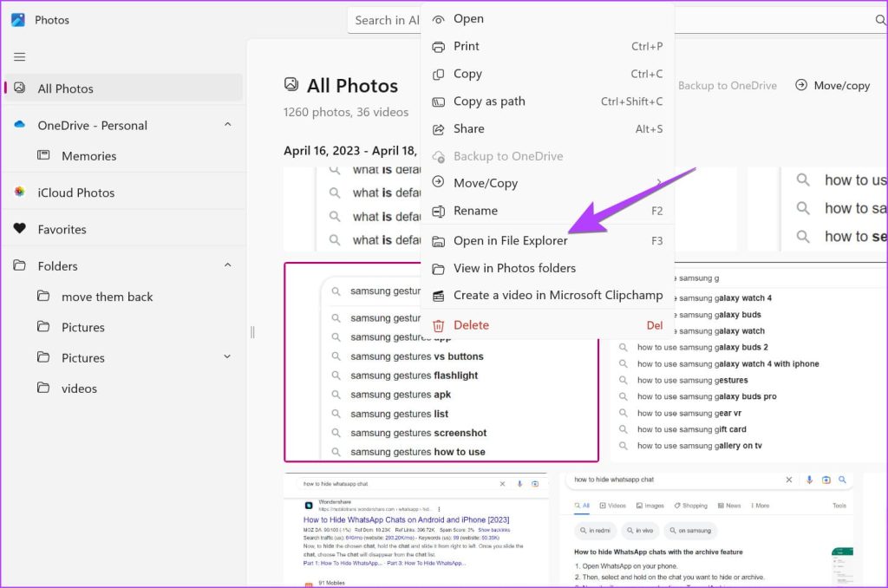Click the Copy as path icon
This screenshot has height=588, width=888.
click(438, 102)
